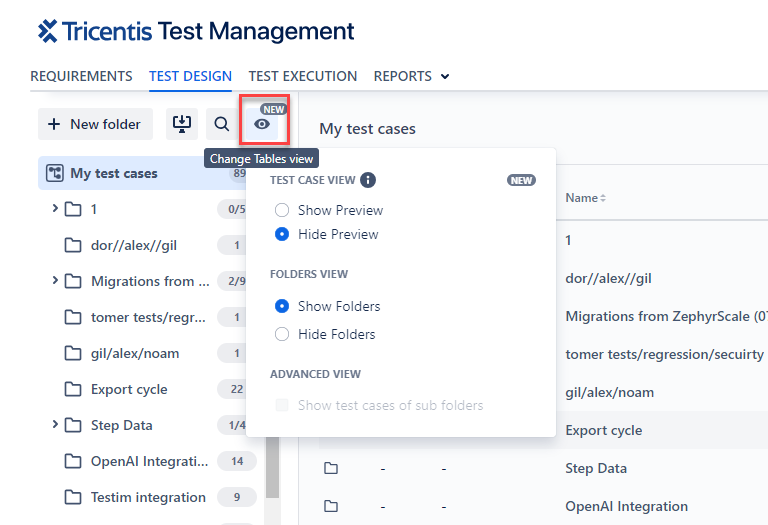This screenshot has height=525, width=768.
Task: Select the Show Folders radio option
Action: [x=282, y=306]
